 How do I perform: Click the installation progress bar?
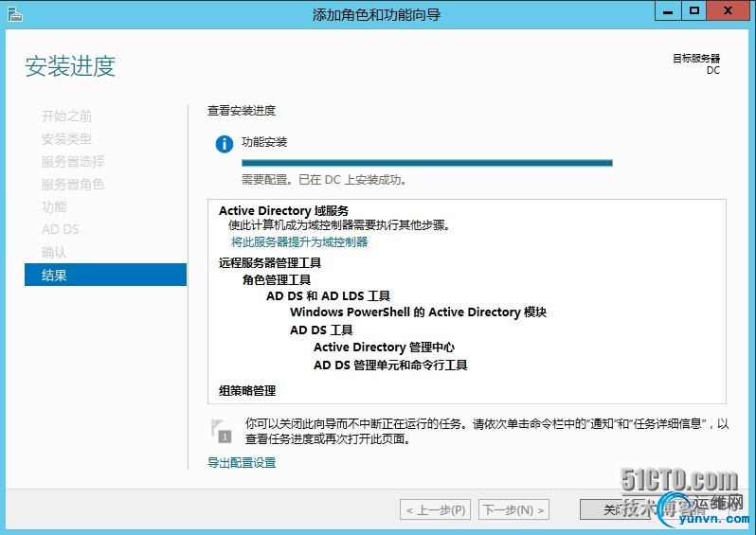click(x=426, y=163)
